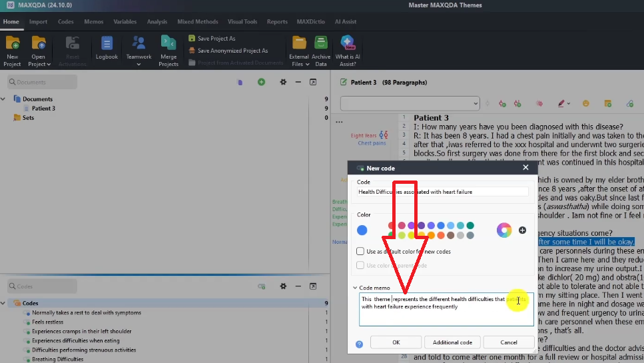This screenshot has height=363, width=644.
Task: Collapse the Code memo section
Action: tap(354, 288)
